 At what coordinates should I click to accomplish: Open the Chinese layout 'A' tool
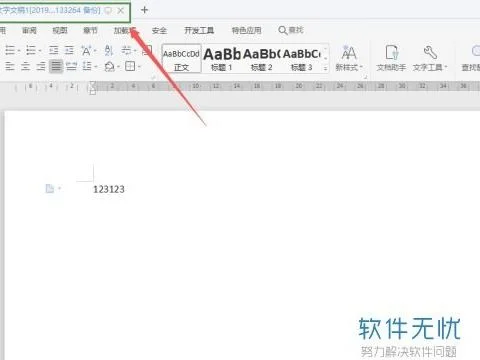coord(86,51)
